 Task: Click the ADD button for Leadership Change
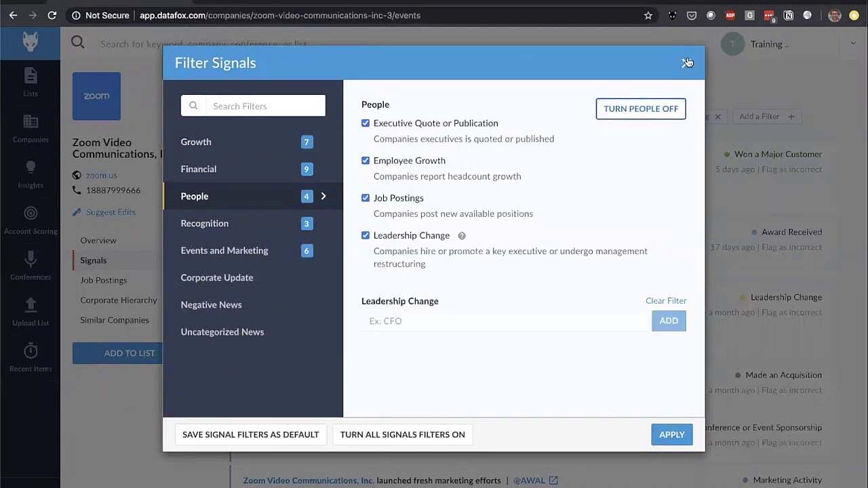tap(669, 321)
